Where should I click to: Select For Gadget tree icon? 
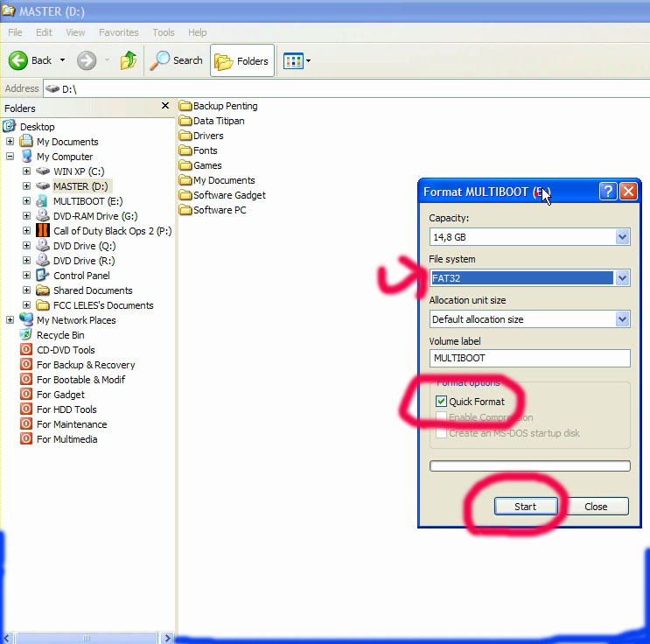coord(26,395)
